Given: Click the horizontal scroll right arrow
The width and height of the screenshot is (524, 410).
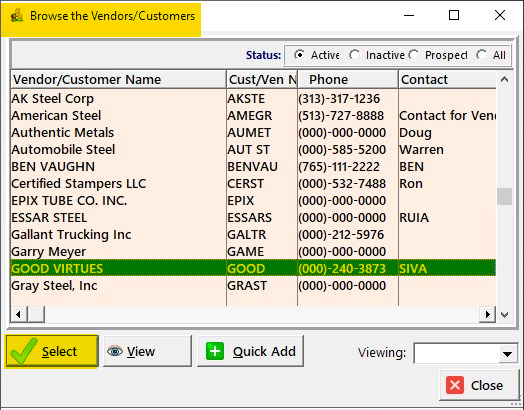Looking at the screenshot, I should click(488, 314).
